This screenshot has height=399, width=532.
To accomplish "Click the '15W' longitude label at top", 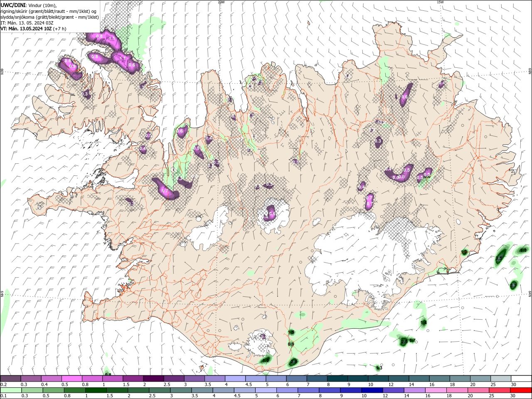I will (x=440, y=2).
